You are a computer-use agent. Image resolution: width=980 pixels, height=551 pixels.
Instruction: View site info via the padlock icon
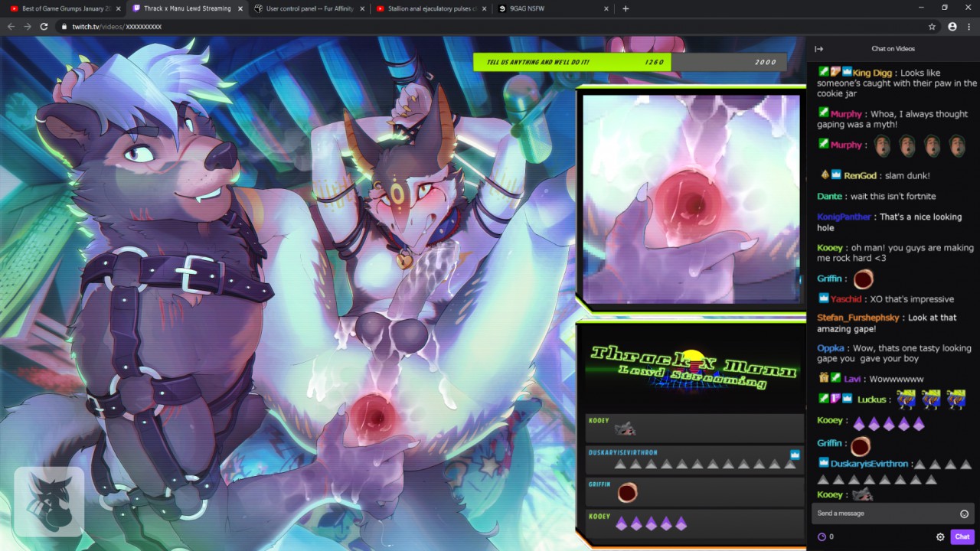[x=64, y=26]
